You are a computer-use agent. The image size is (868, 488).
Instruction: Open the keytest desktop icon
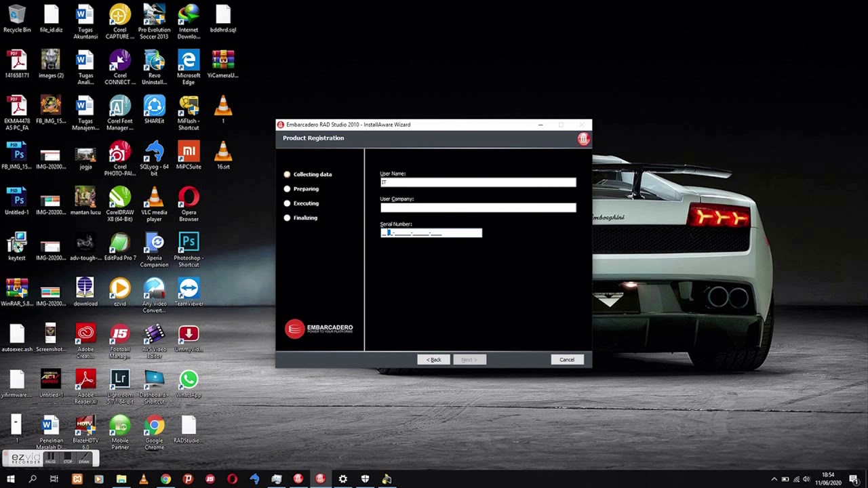[17, 247]
